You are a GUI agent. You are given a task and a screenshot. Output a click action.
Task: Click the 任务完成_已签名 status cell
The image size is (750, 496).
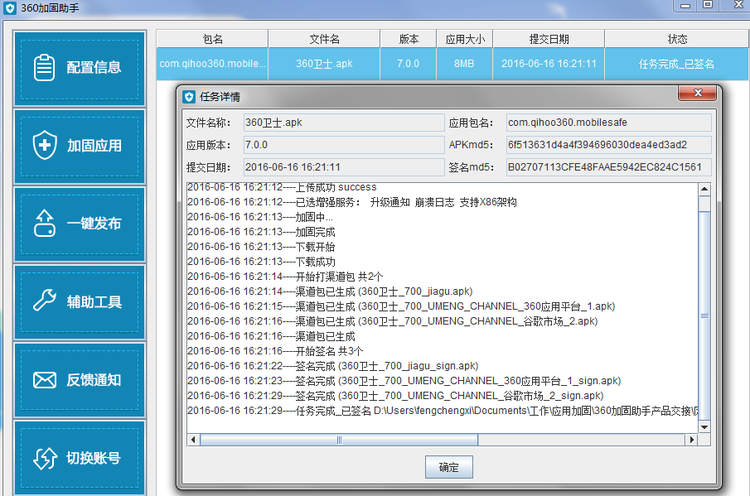coord(677,64)
